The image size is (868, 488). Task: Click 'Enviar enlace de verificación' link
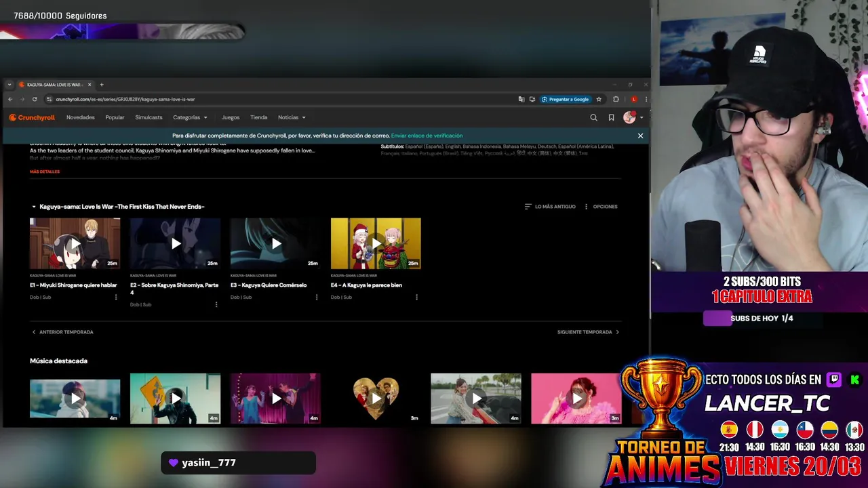click(427, 136)
